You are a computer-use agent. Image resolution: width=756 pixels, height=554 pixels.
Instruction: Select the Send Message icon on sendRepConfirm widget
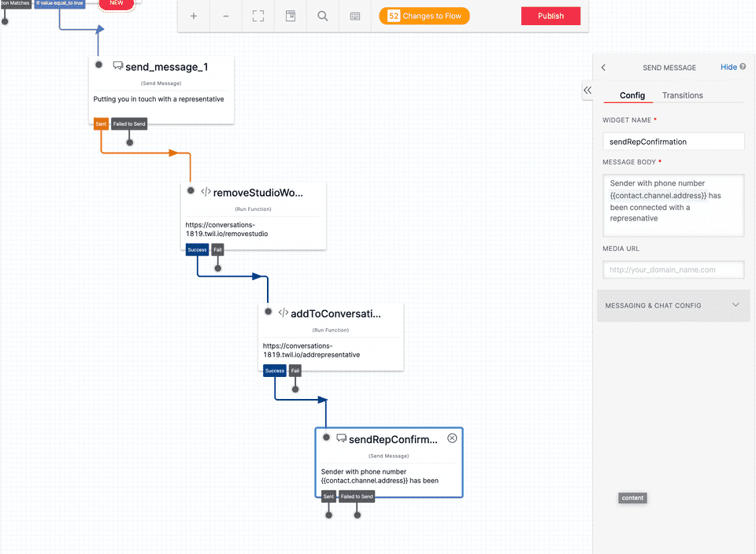341,438
